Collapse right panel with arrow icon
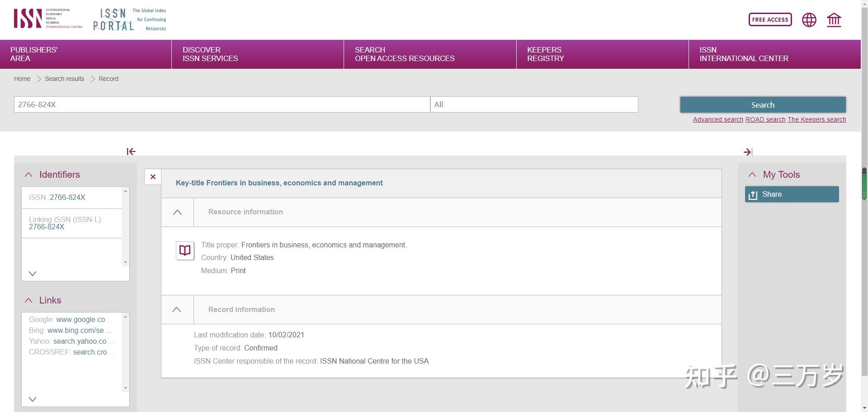This screenshot has height=412, width=868. (x=748, y=152)
